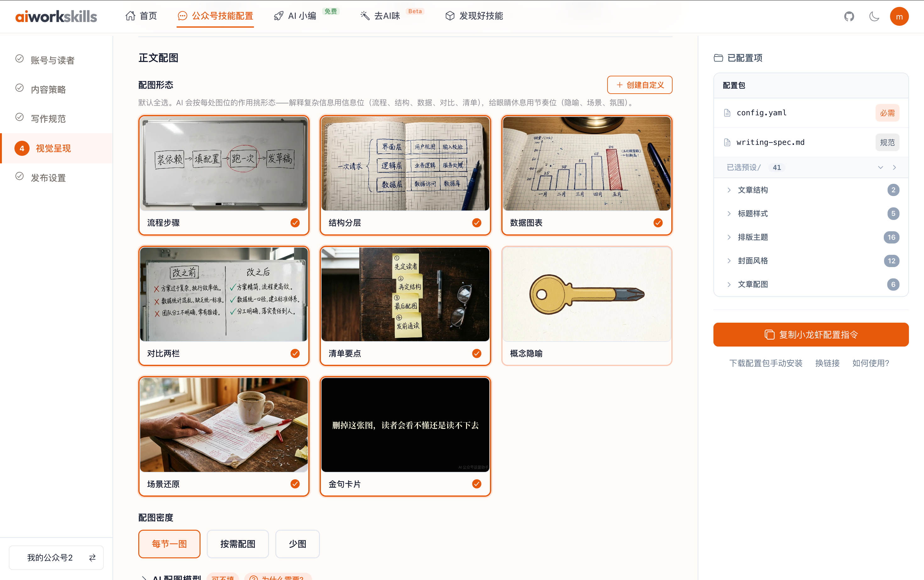Collapse the 已选预设 section chevron
924x580 pixels.
pos(880,167)
